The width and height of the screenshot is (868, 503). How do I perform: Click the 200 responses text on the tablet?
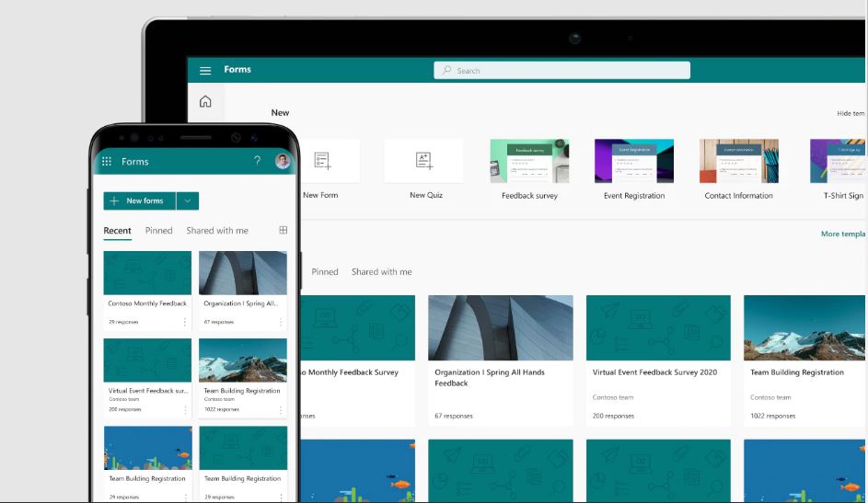(613, 416)
